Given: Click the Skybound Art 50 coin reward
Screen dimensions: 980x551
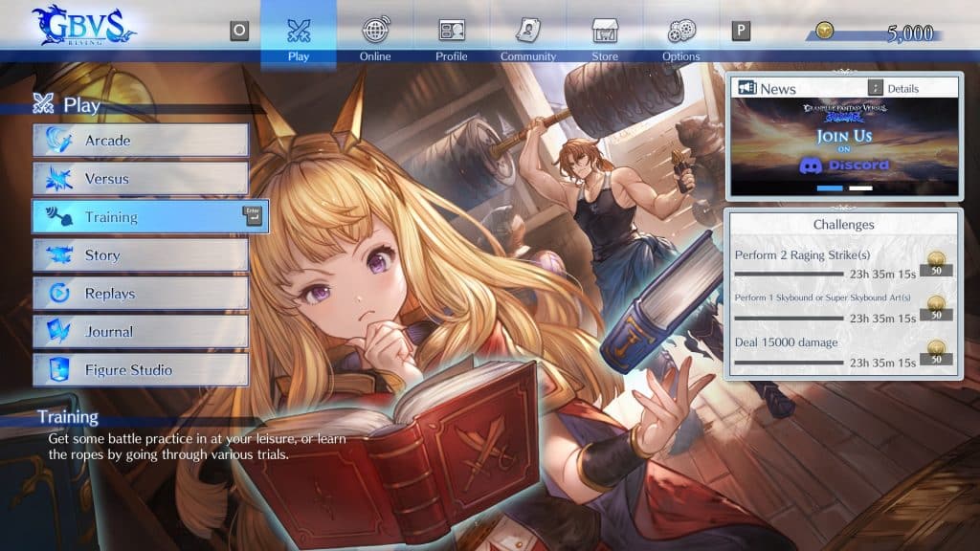Looking at the screenshot, I should click(936, 308).
